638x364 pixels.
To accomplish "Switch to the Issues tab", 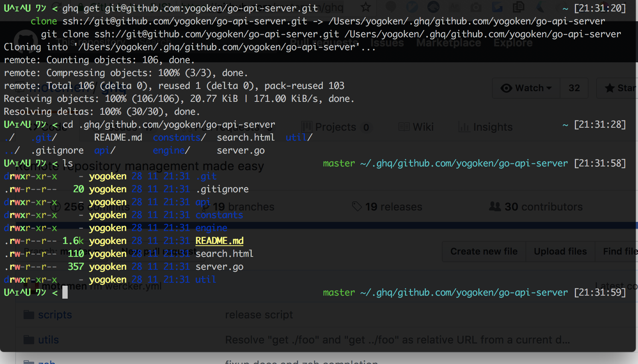I will [x=387, y=43].
